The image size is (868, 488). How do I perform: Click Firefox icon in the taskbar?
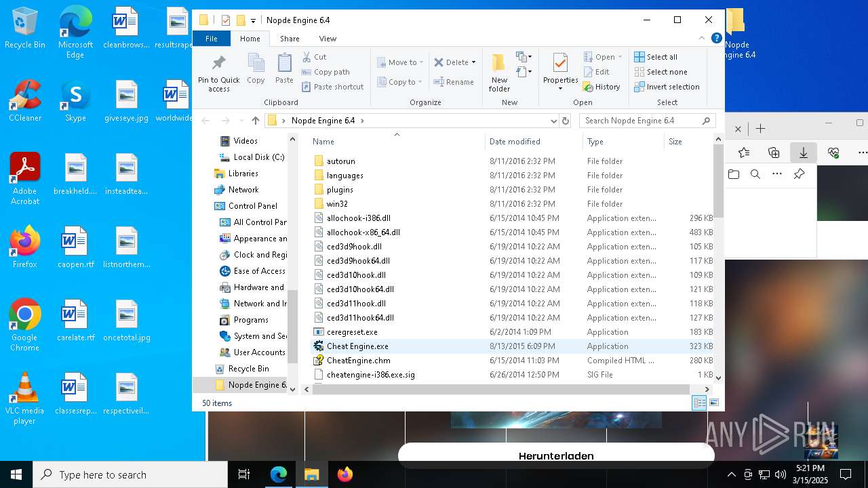[345, 474]
